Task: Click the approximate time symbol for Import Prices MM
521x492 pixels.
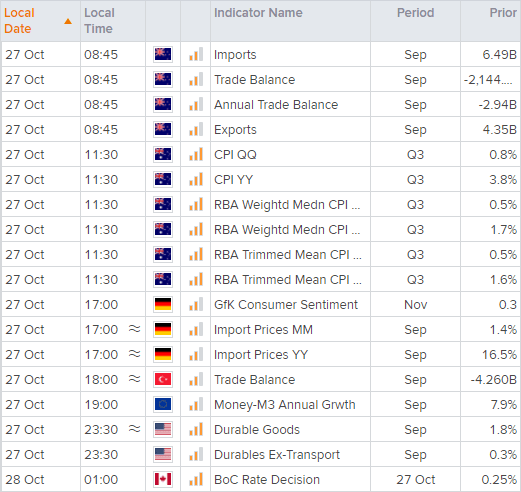Action: (x=135, y=329)
